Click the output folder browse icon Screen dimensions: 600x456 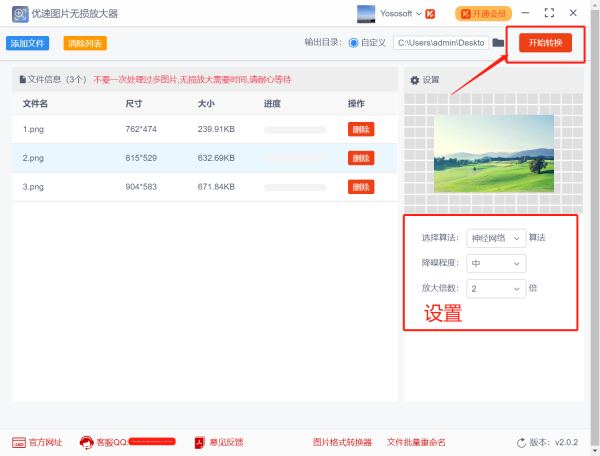[x=498, y=43]
